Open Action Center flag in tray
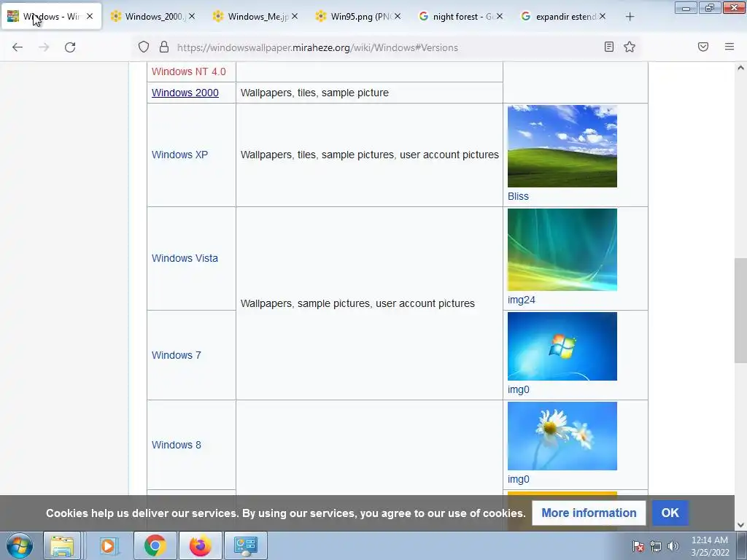Screen dimensions: 747x560 [638, 546]
